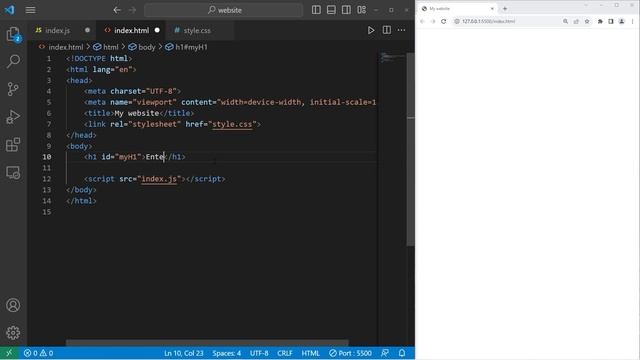Click the feedback icon in status bar

coord(385,353)
